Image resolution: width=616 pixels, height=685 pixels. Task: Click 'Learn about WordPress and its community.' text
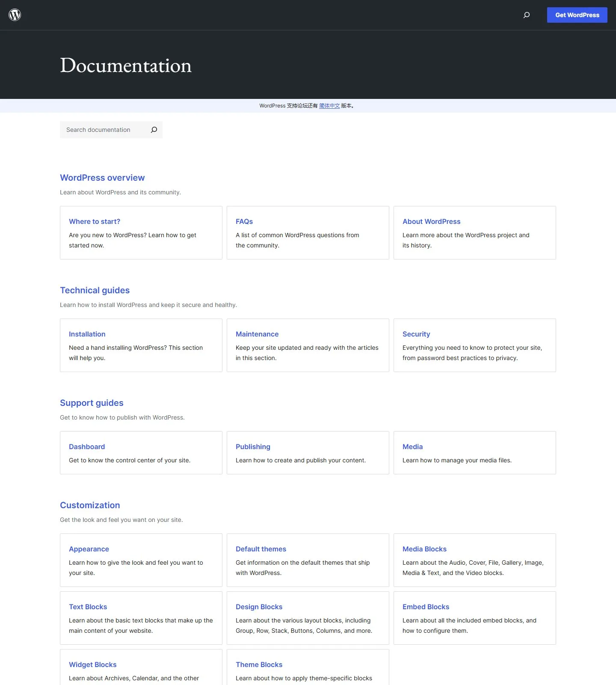(x=120, y=192)
